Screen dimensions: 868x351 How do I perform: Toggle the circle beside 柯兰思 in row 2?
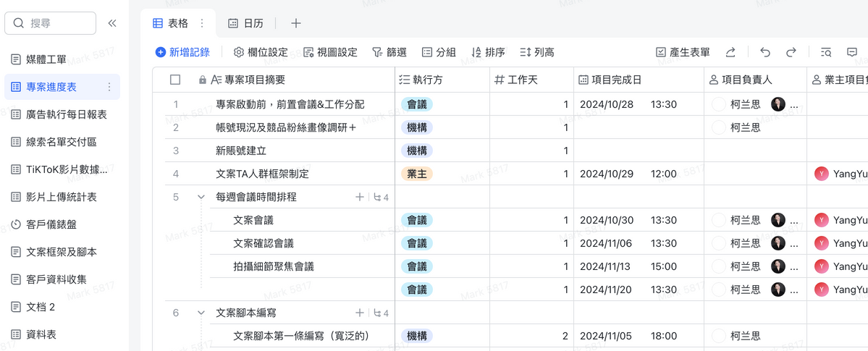(718, 127)
